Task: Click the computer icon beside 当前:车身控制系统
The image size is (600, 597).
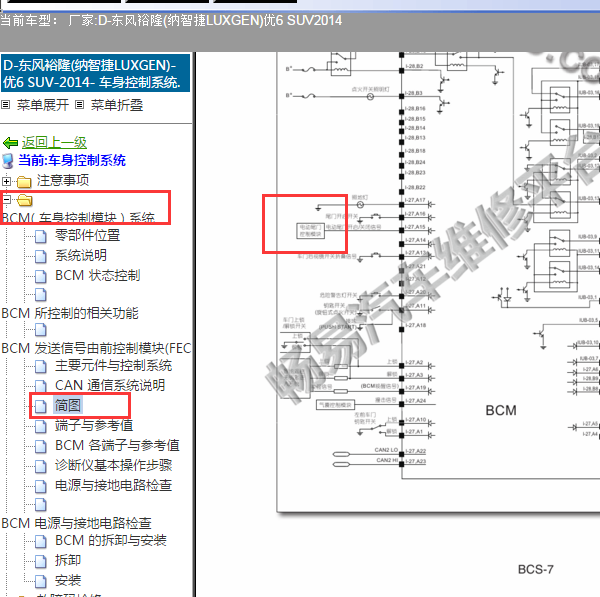Action: pyautogui.click(x=8, y=160)
